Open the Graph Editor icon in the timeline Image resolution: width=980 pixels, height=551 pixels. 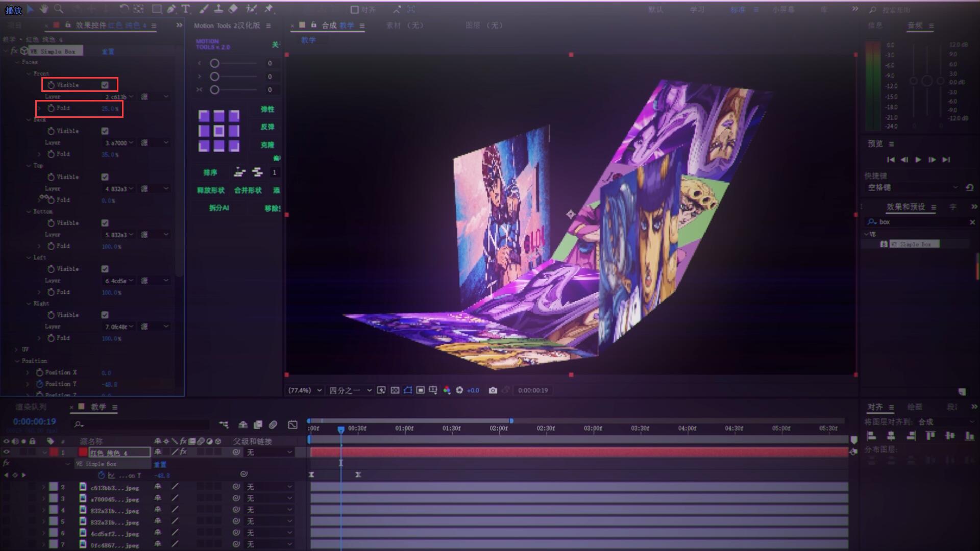(x=292, y=424)
